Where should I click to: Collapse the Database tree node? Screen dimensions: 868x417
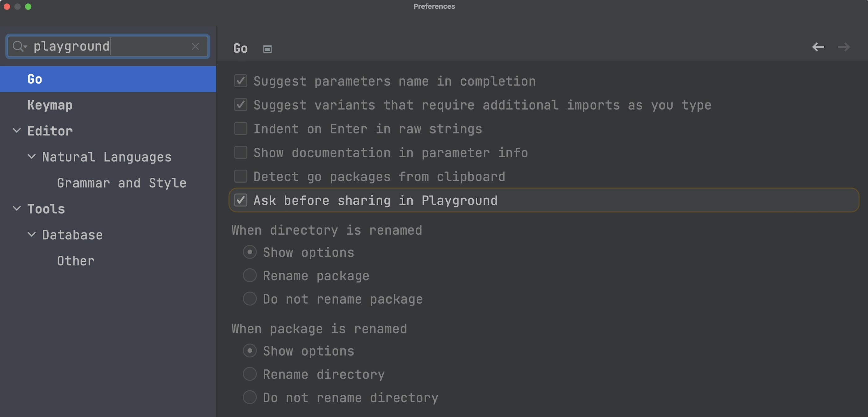(31, 235)
